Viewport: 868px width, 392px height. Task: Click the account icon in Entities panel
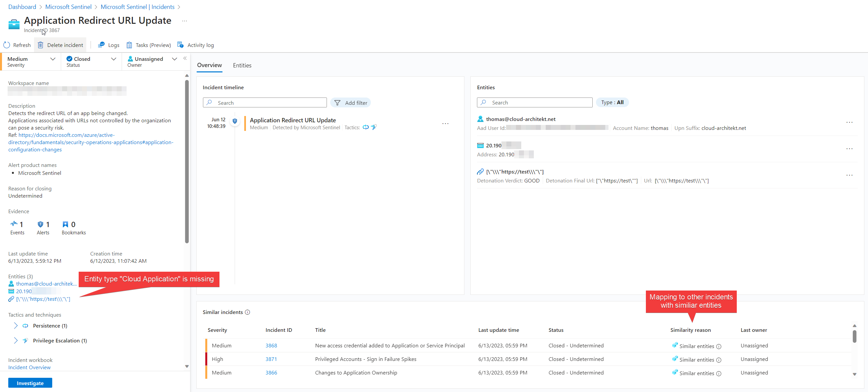480,119
